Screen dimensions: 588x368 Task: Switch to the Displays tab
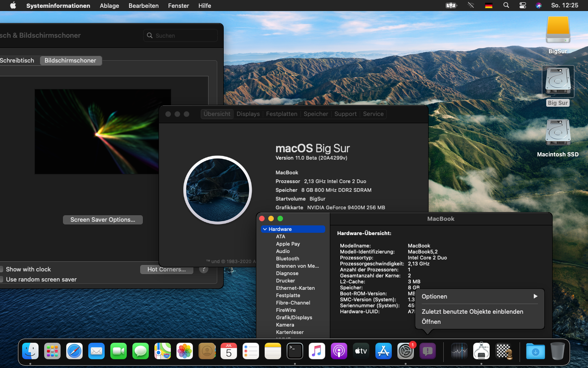click(248, 114)
